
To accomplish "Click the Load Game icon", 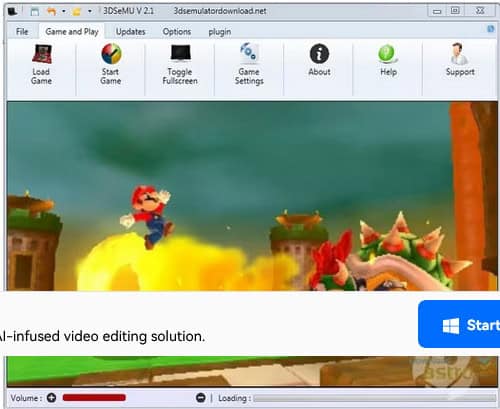I will pos(41,54).
